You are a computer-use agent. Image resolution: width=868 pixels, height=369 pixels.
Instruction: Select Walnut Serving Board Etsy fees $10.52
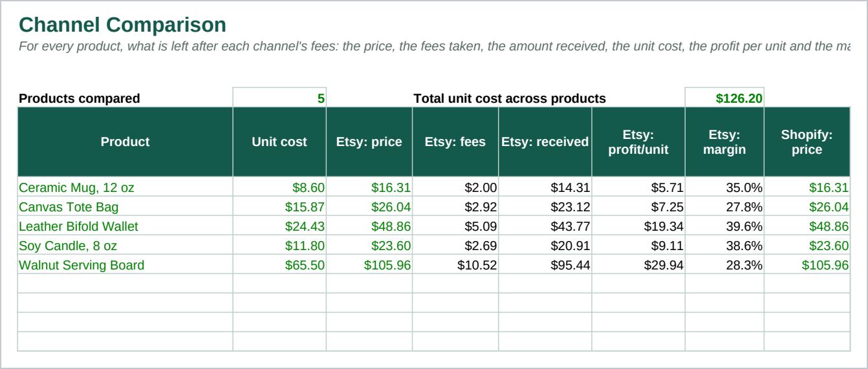455,265
